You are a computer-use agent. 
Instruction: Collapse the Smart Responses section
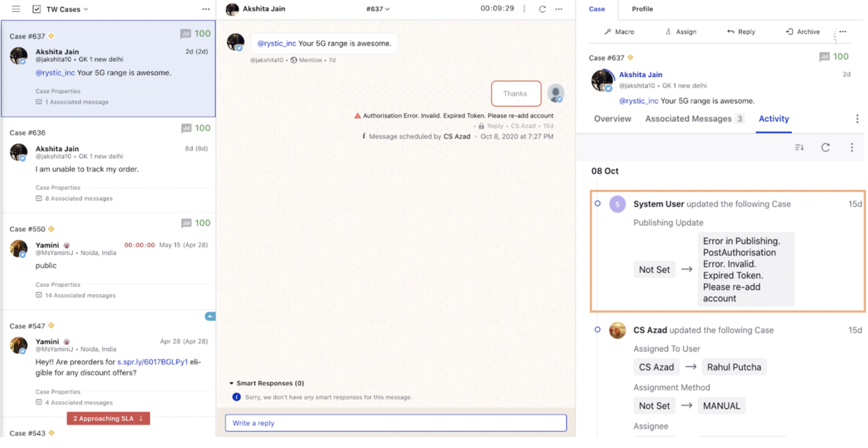[231, 383]
